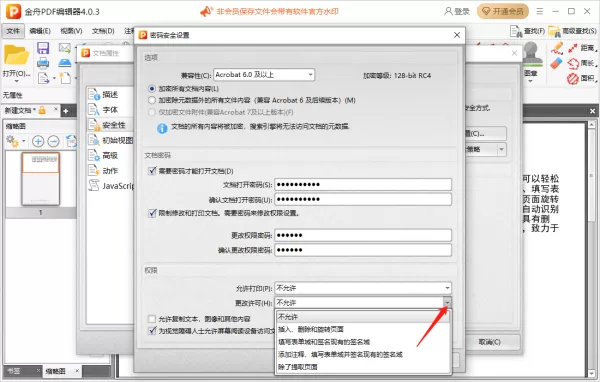
Task: Click the blue Scanner icon in toolbar
Action: click(65, 63)
